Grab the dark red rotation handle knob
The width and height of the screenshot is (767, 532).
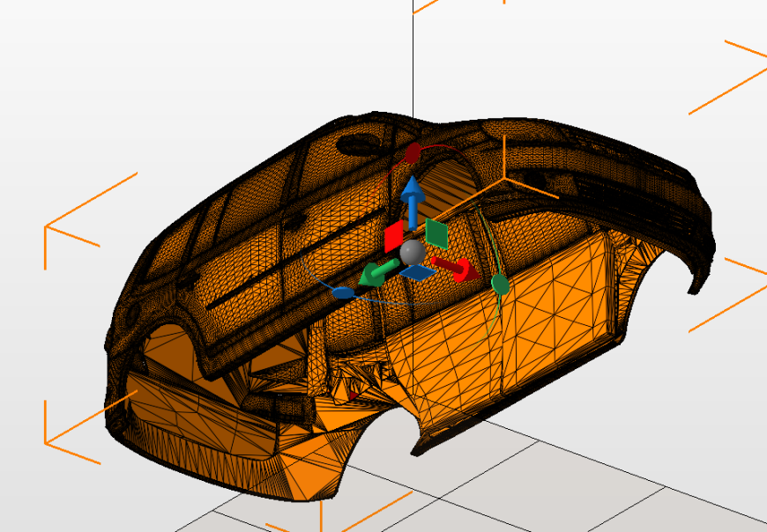(x=413, y=153)
